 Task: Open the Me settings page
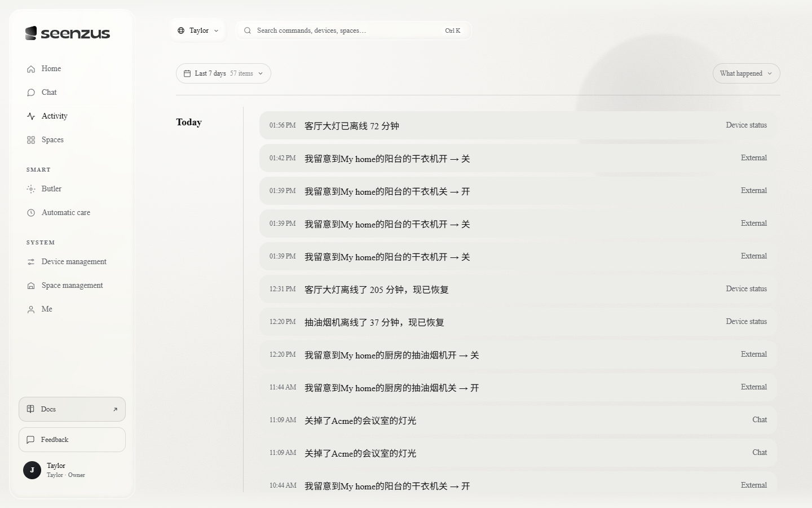click(72, 309)
